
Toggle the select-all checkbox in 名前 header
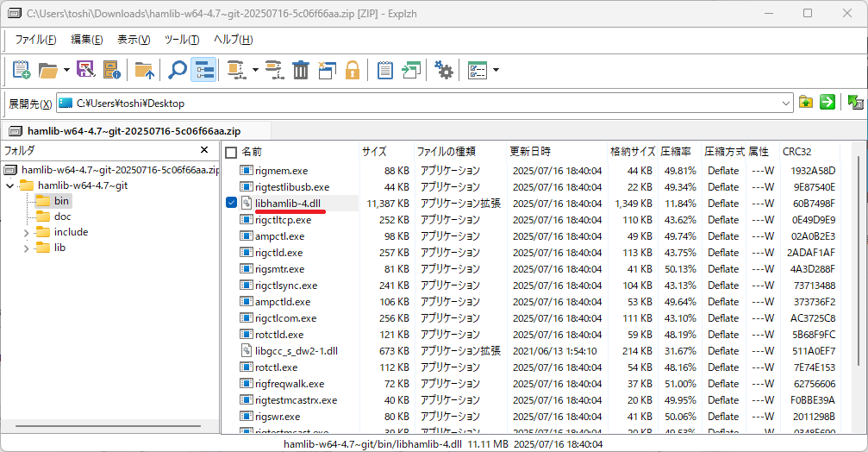pyautogui.click(x=231, y=153)
